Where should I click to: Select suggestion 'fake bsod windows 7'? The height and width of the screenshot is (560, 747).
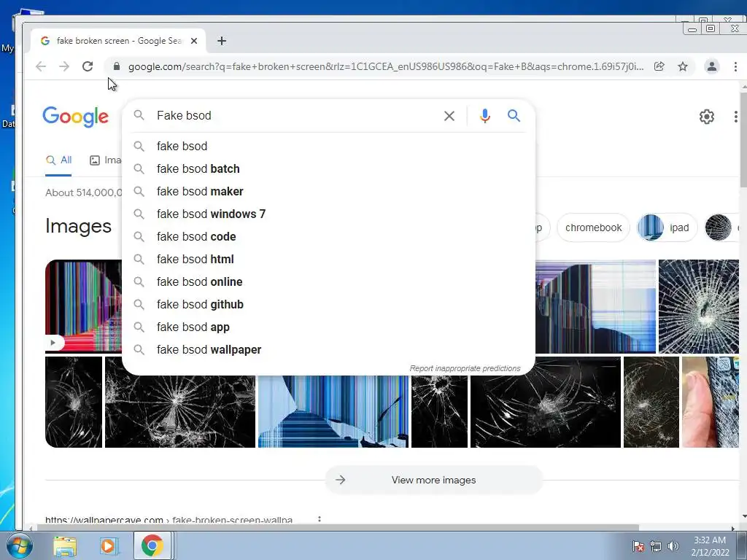click(x=329, y=214)
